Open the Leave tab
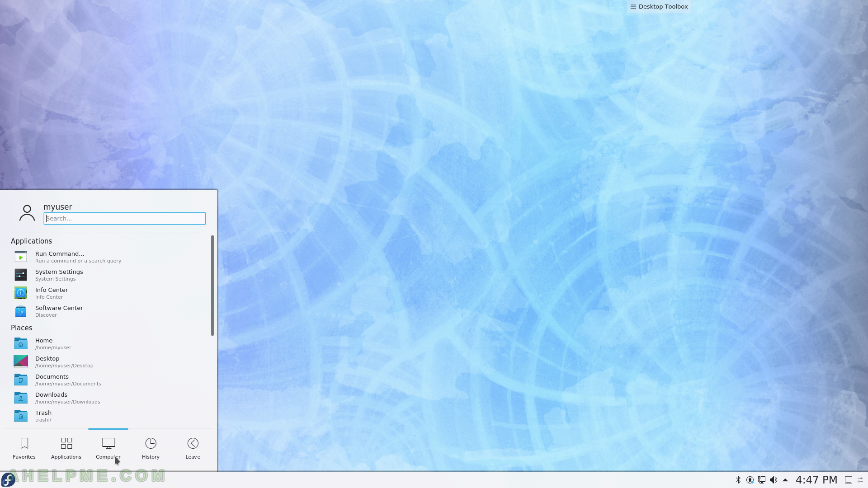The width and height of the screenshot is (868, 488). coord(193,448)
